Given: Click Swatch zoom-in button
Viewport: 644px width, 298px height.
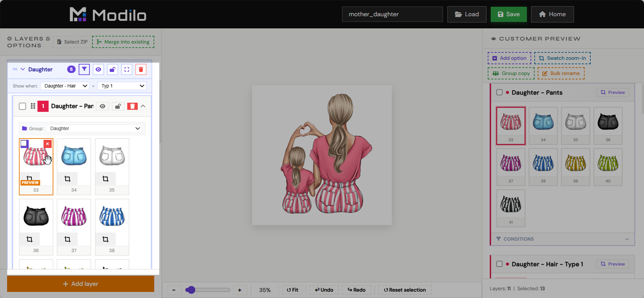Looking at the screenshot, I should tap(562, 58).
